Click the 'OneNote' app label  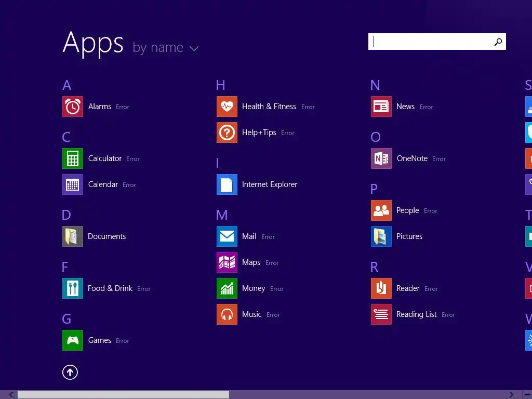[412, 158]
